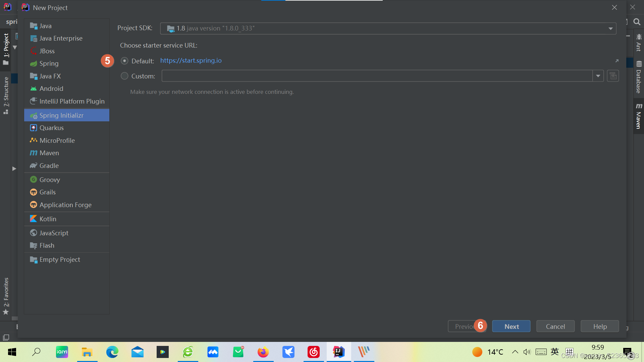Viewport: 644px width, 362px height.
Task: Click inside the Custom URL input field
Action: pyautogui.click(x=369, y=76)
